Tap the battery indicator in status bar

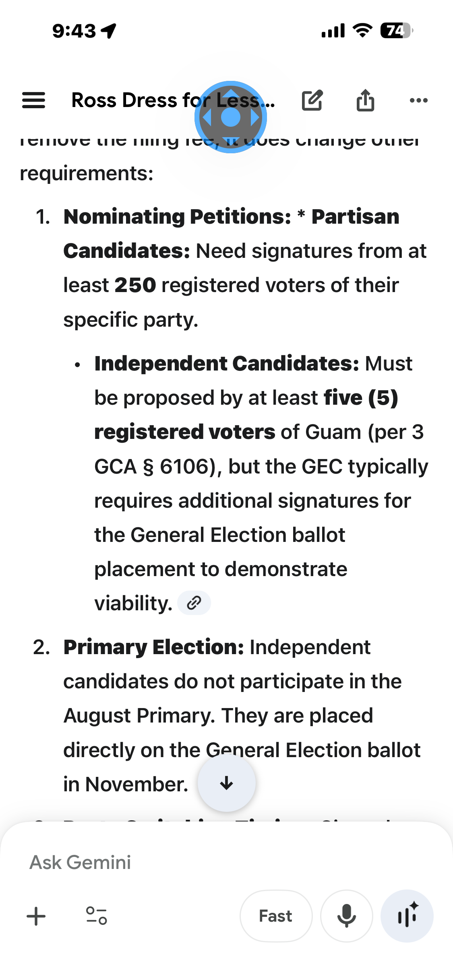click(x=397, y=31)
